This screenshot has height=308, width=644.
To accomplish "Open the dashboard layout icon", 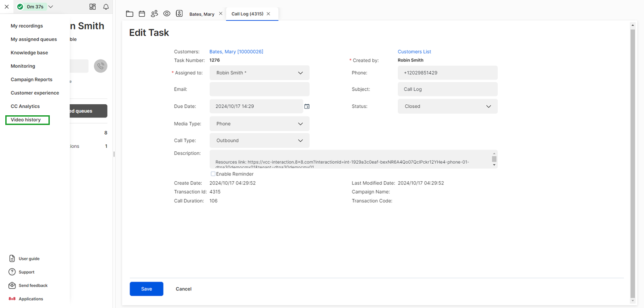I will pyautogui.click(x=93, y=7).
